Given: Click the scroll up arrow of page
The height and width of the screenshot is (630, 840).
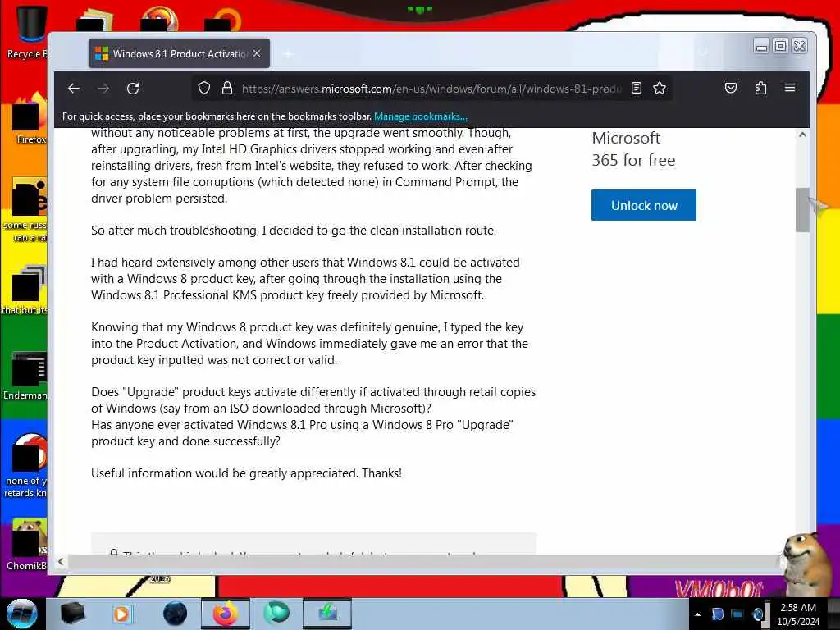Looking at the screenshot, I should point(802,135).
